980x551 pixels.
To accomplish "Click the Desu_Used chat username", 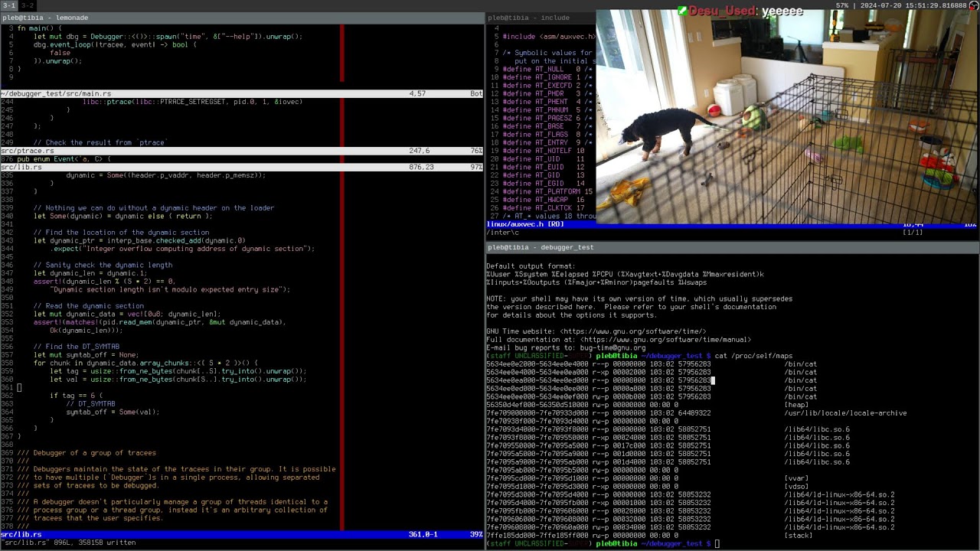I will tap(724, 11).
